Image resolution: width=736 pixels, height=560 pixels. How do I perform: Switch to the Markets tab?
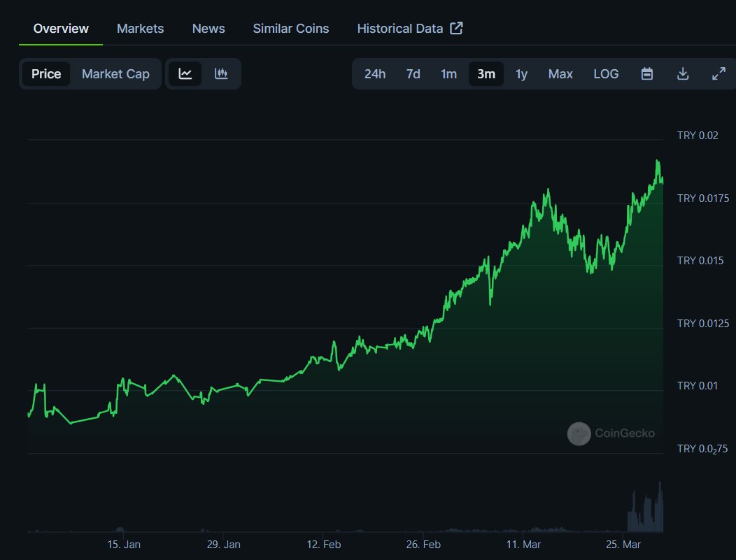pos(140,28)
